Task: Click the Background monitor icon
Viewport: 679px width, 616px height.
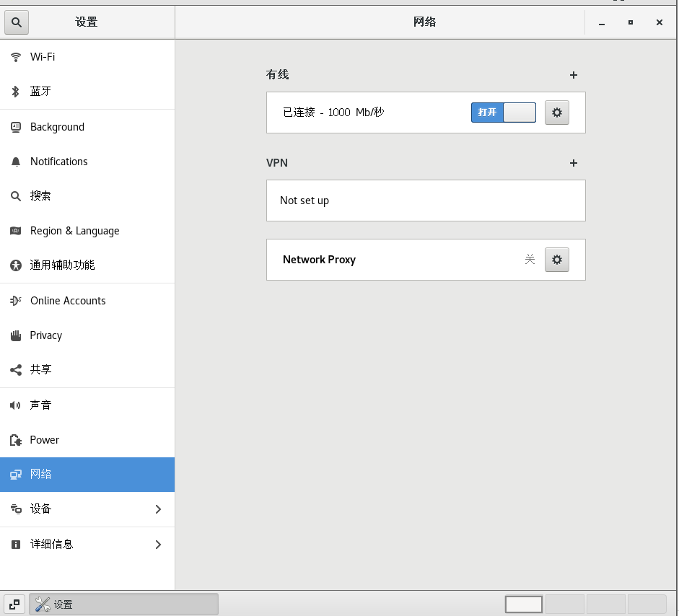Action: [16, 127]
